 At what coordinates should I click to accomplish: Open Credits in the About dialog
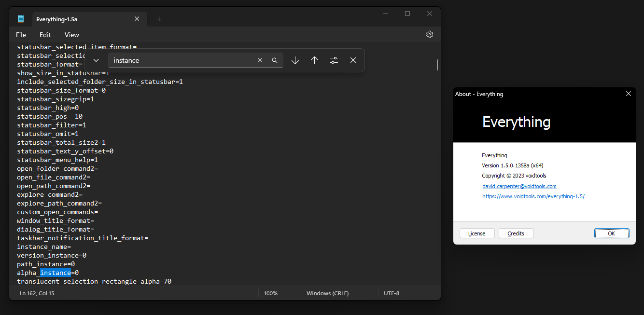[516, 233]
